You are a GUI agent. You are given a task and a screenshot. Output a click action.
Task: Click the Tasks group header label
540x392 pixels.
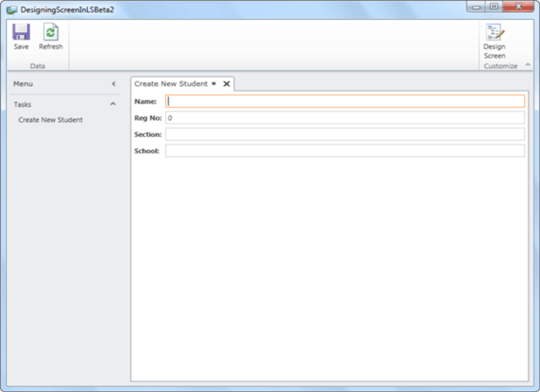coord(22,104)
